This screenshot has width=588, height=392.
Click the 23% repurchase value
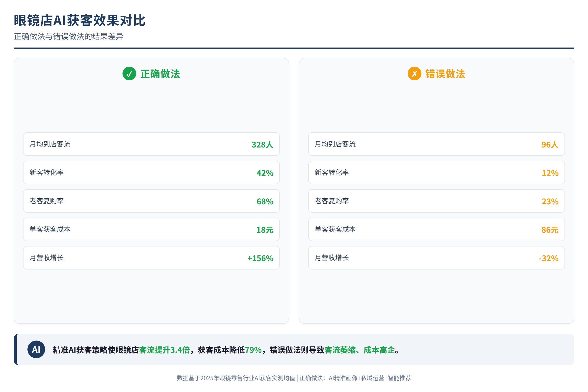click(550, 201)
